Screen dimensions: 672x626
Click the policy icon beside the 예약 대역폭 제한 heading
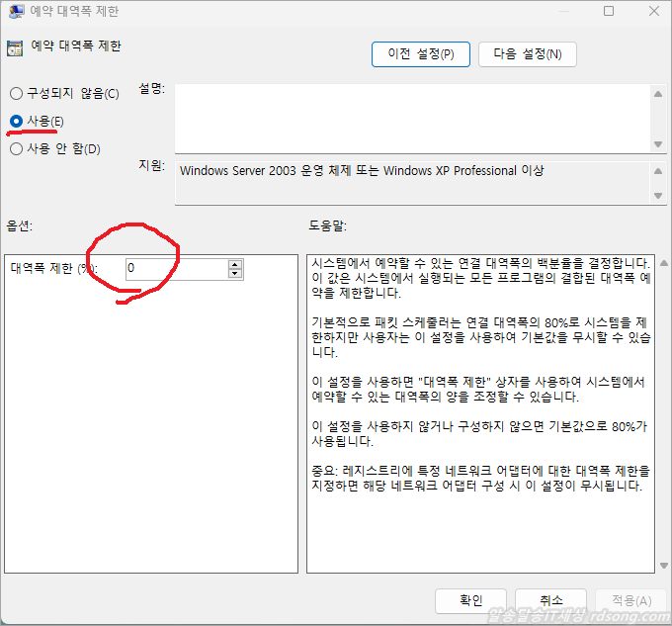[15, 47]
